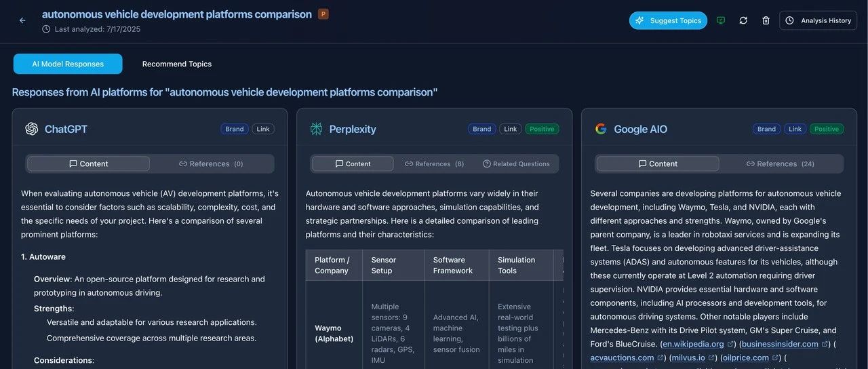Click external-link icon after acvauctions.com

coord(660,358)
